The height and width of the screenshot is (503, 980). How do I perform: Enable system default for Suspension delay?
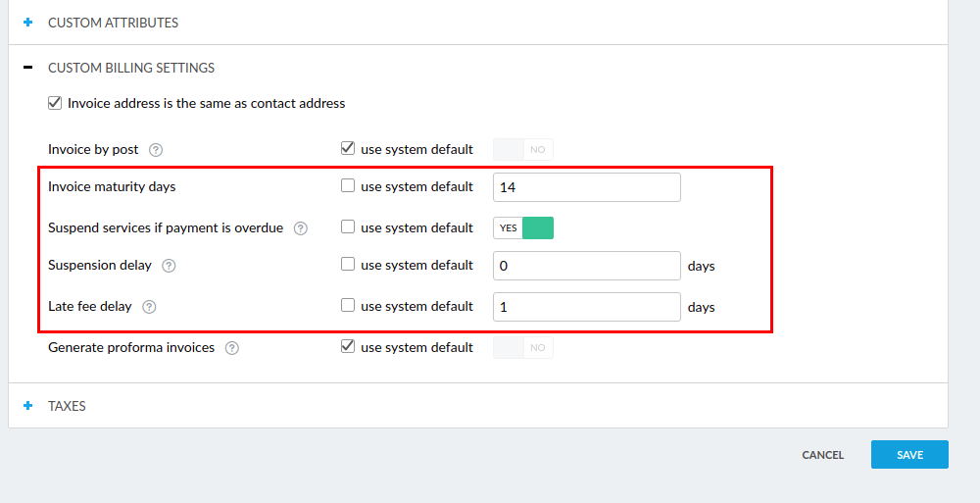[347, 265]
